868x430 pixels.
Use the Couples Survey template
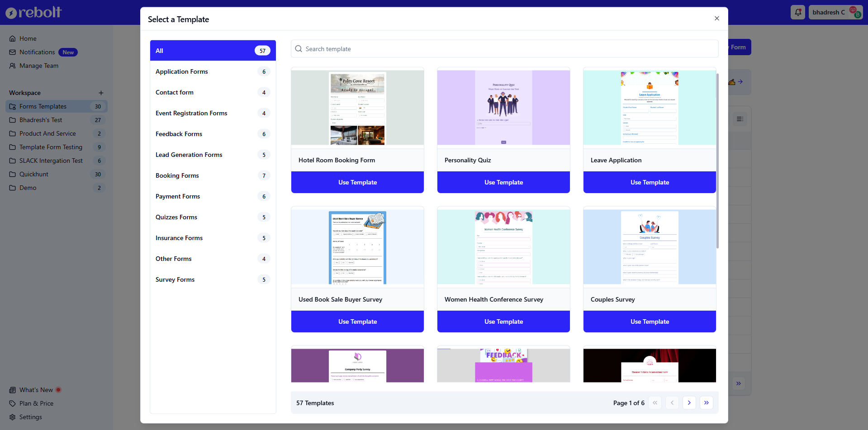pos(650,321)
